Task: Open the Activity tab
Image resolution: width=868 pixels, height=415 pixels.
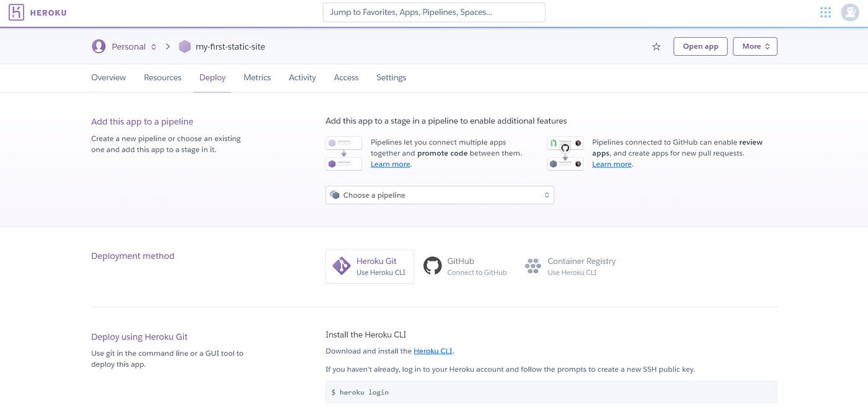Action: [303, 77]
